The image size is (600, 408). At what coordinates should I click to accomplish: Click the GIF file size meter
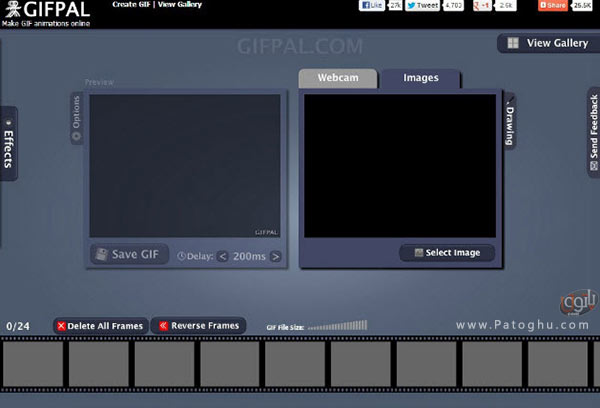[x=338, y=326]
